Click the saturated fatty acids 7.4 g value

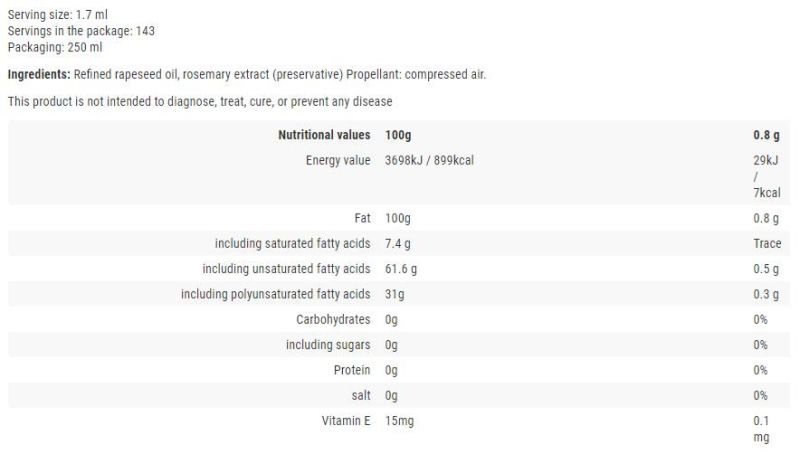(x=397, y=244)
